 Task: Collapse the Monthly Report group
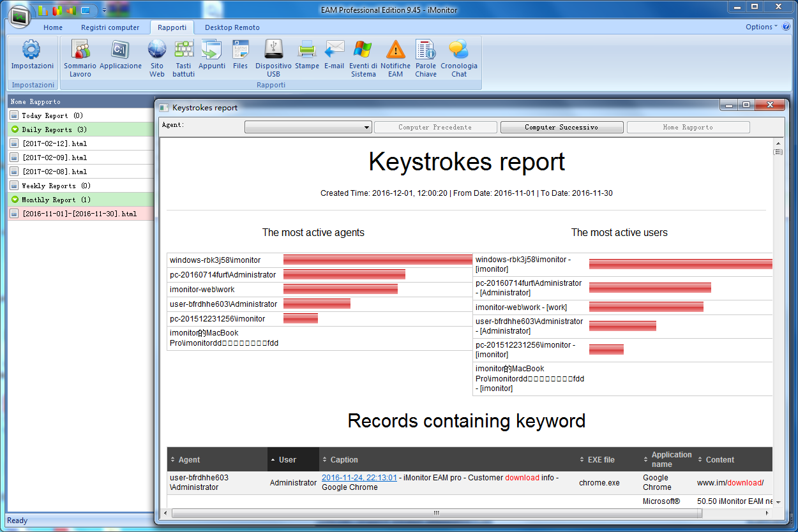click(15, 200)
